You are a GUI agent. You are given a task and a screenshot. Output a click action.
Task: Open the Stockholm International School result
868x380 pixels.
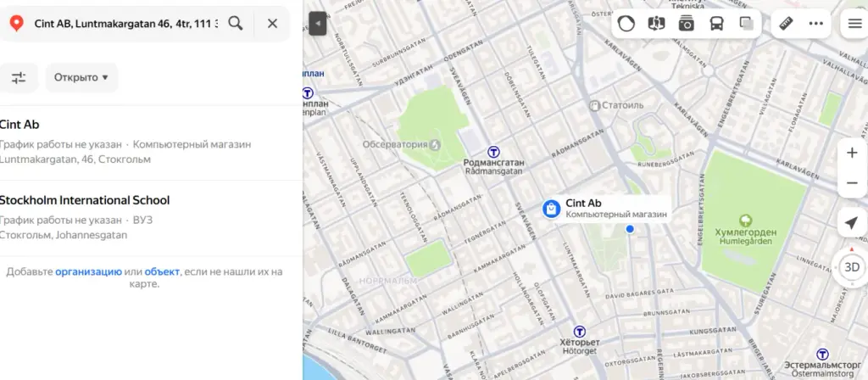click(x=151, y=218)
